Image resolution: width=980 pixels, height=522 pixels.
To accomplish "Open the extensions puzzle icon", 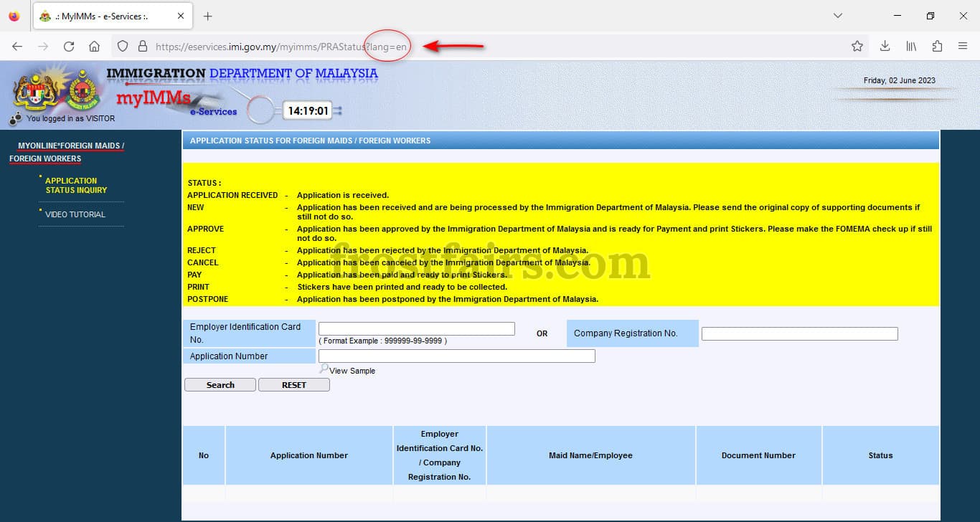I will click(937, 46).
